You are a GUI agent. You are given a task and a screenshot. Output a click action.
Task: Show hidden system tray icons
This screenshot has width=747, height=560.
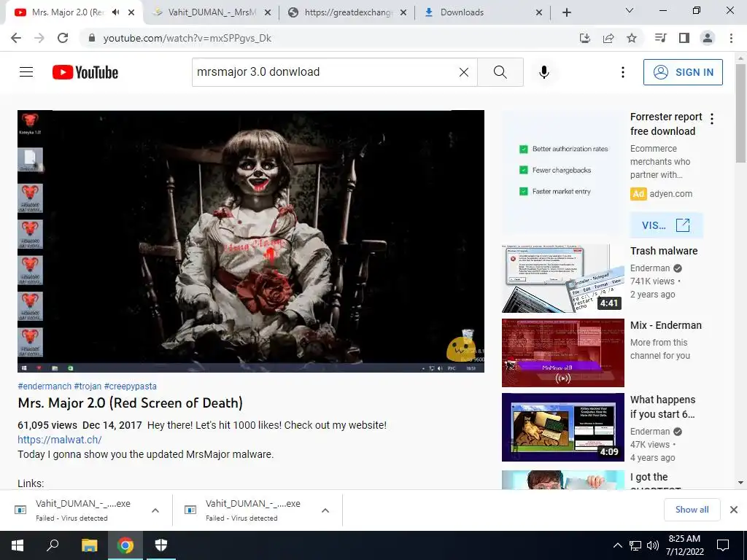617,545
